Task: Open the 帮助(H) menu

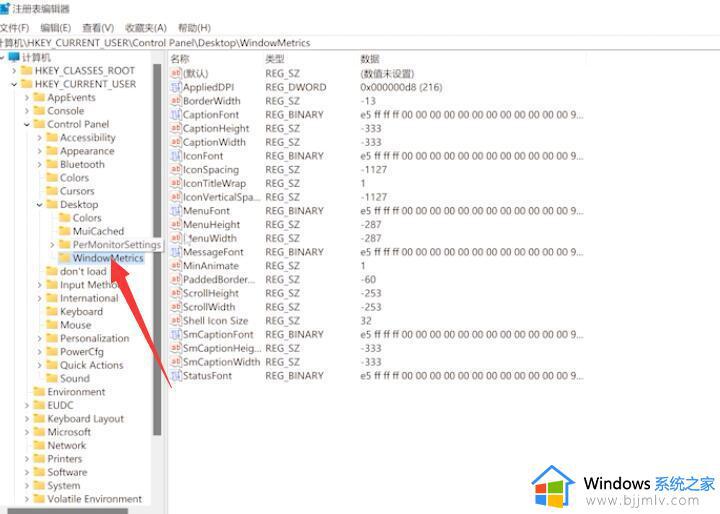Action: pyautogui.click(x=194, y=28)
